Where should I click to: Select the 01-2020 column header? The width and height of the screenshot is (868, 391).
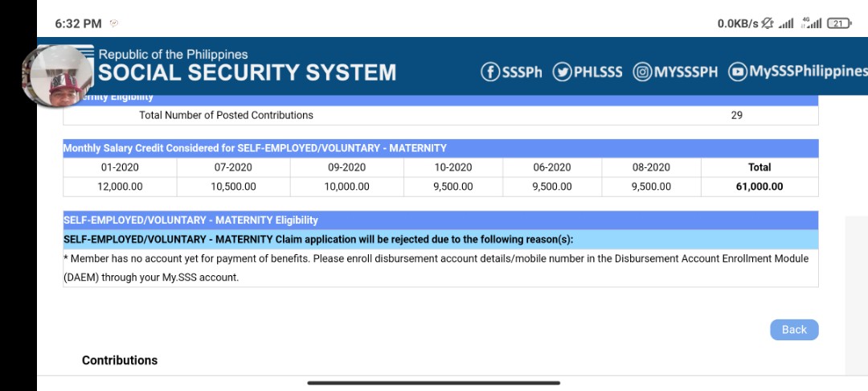120,167
